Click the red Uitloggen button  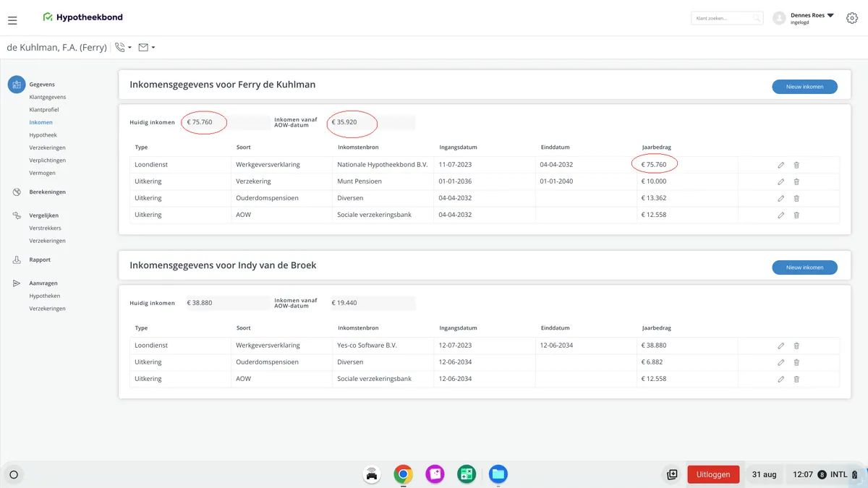click(713, 474)
